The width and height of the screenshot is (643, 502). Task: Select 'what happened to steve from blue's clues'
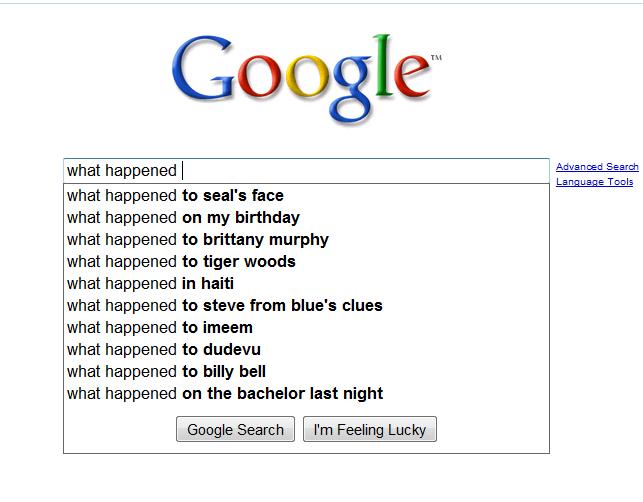(x=306, y=306)
